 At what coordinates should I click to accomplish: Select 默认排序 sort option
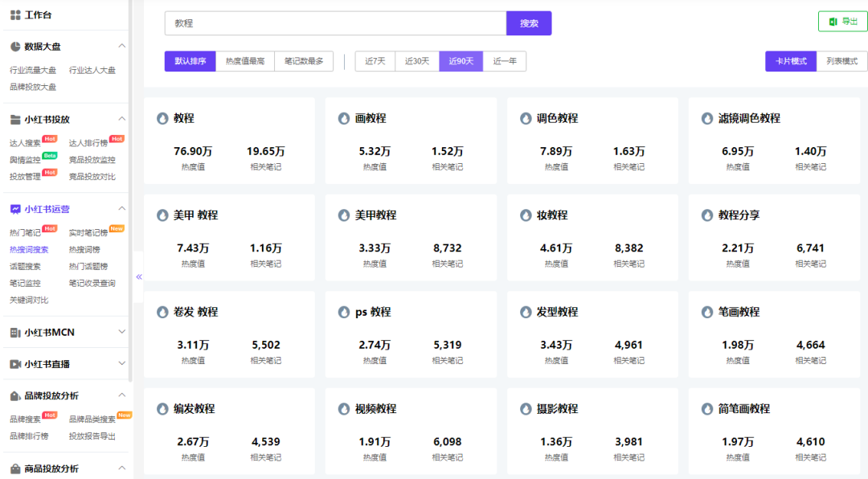[190, 61]
